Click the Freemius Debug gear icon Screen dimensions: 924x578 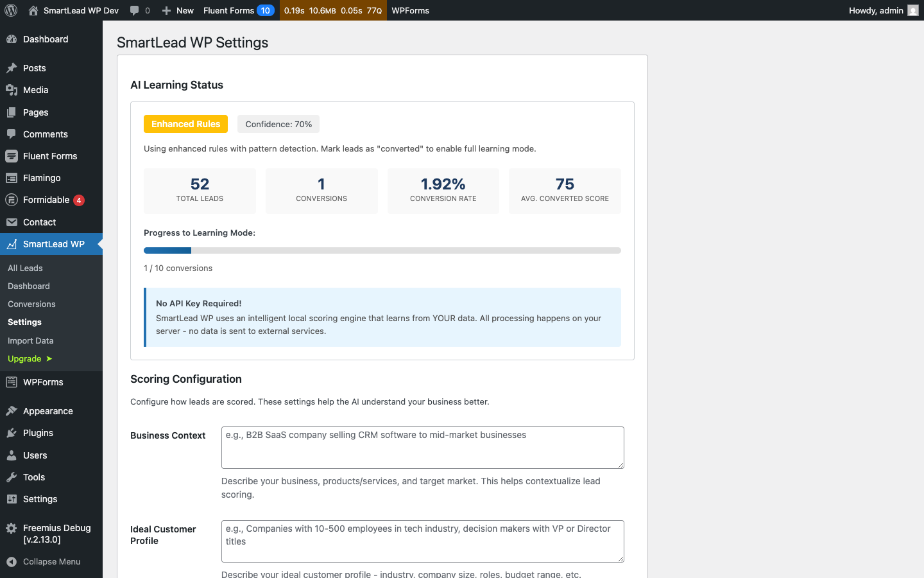point(13,528)
